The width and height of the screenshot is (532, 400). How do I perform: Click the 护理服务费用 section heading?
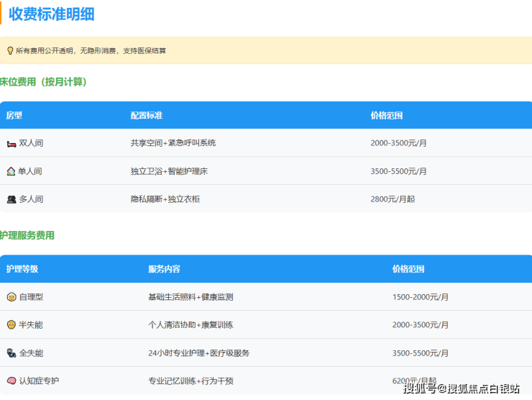coord(27,235)
